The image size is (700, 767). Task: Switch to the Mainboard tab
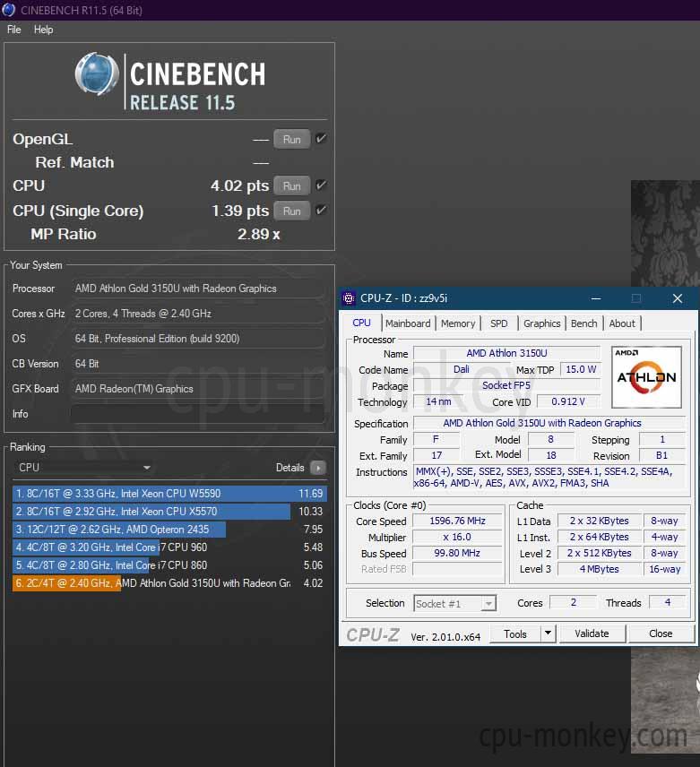408,323
